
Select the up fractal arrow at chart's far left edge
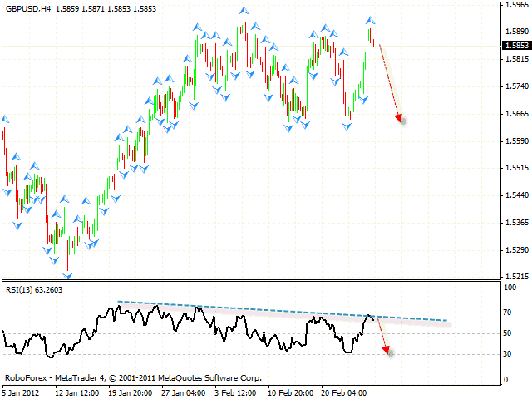[5, 120]
